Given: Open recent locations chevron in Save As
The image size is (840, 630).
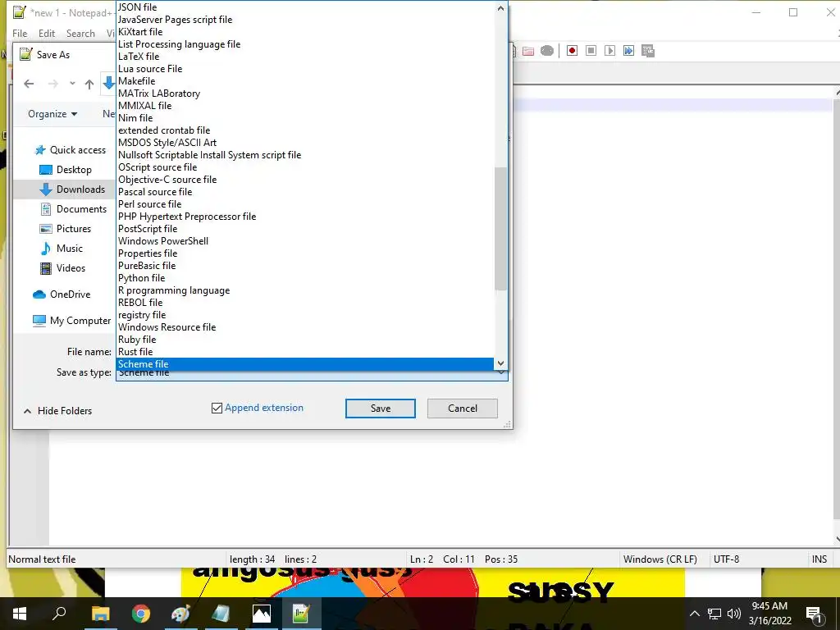Looking at the screenshot, I should (x=72, y=84).
